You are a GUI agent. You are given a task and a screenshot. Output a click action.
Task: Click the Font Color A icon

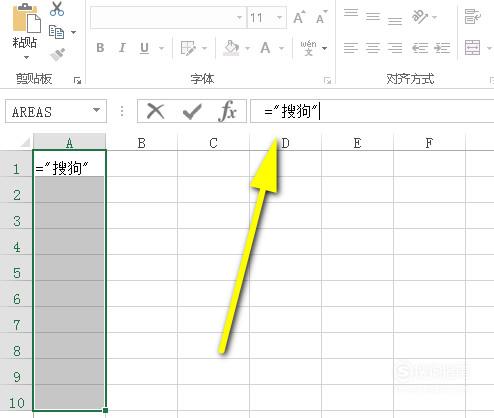coord(265,48)
